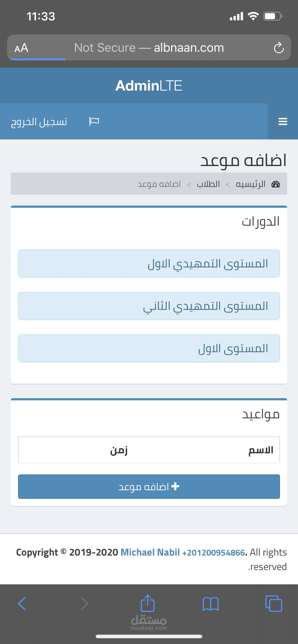This screenshot has height=644, width=298.
Task: Select الرئيسيه in the breadcrumb
Action: click(x=250, y=184)
